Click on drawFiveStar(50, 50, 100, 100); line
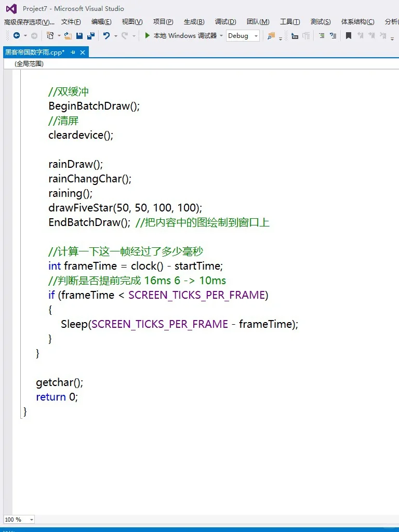The image size is (399, 532). click(125, 208)
